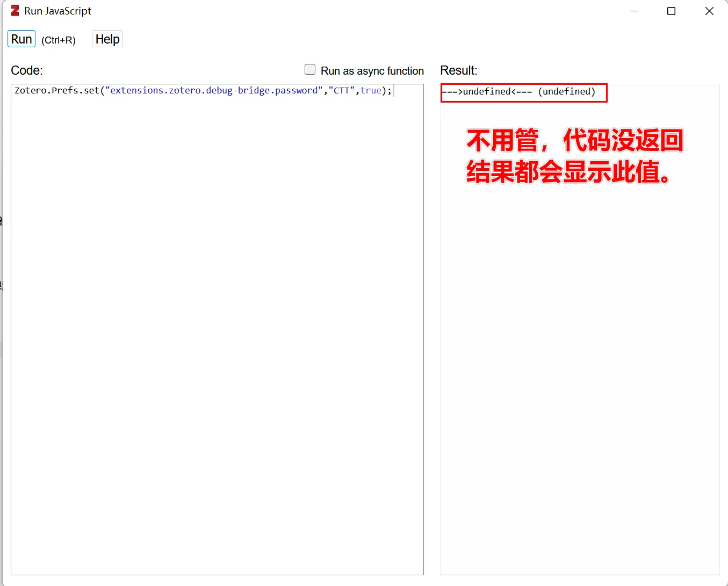Click Zotero.Prefs.set at the code start
The height and width of the screenshot is (586, 728).
tap(57, 91)
